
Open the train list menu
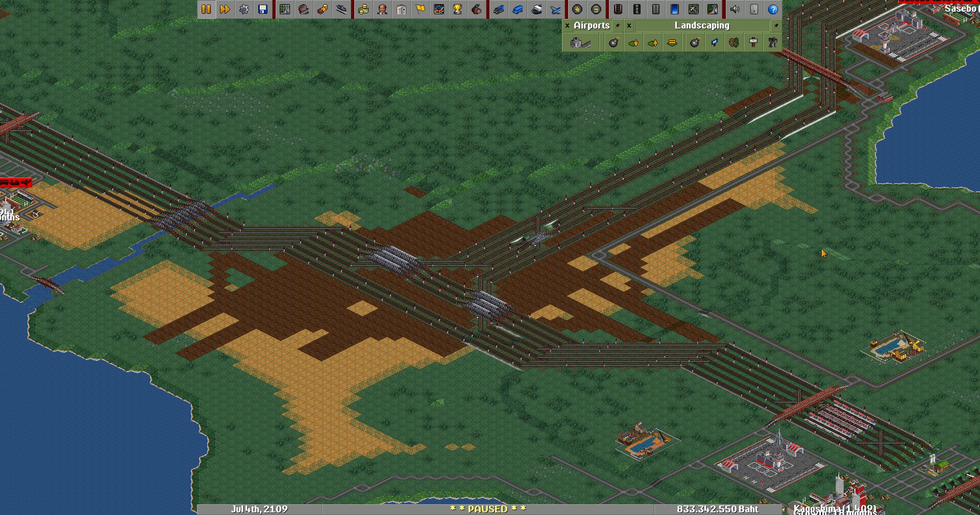click(x=499, y=9)
